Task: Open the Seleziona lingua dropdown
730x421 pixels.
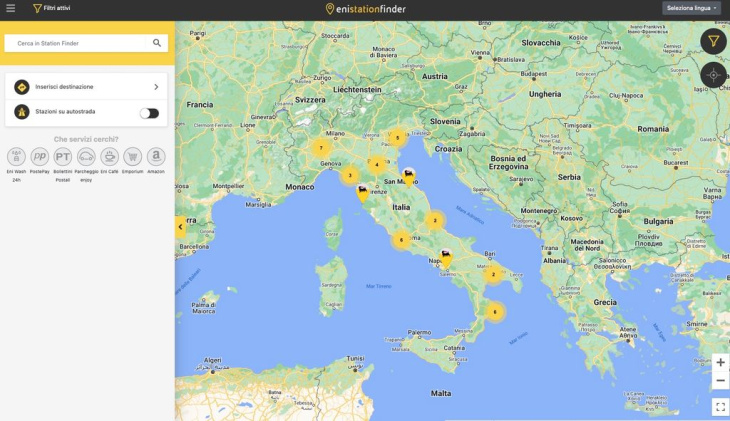Action: [x=691, y=8]
